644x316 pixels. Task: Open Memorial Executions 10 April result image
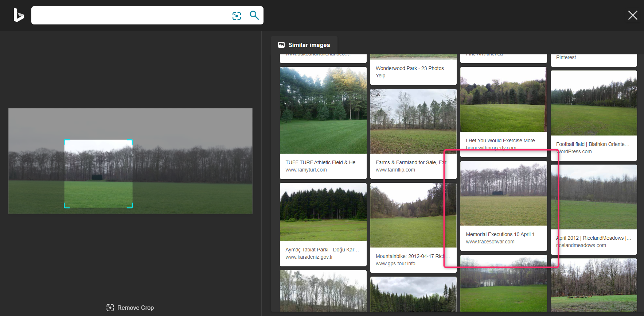click(x=503, y=193)
